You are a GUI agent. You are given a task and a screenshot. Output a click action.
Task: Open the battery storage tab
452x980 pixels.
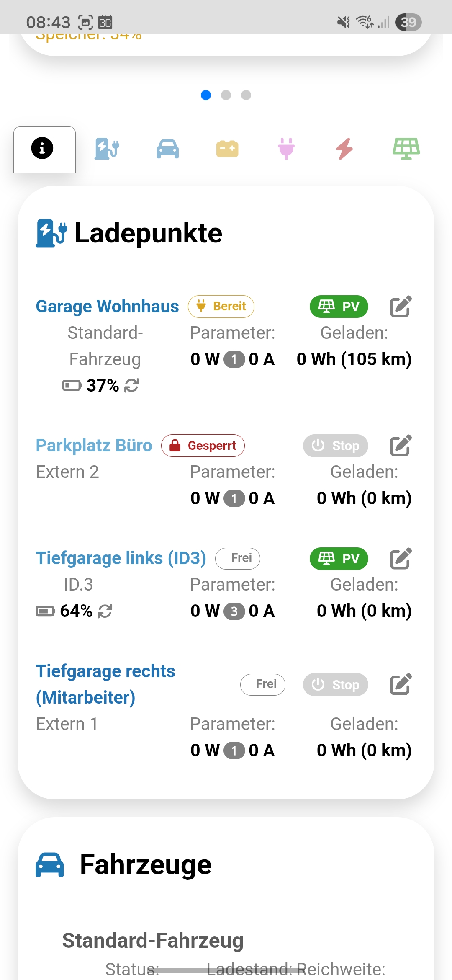tap(227, 149)
